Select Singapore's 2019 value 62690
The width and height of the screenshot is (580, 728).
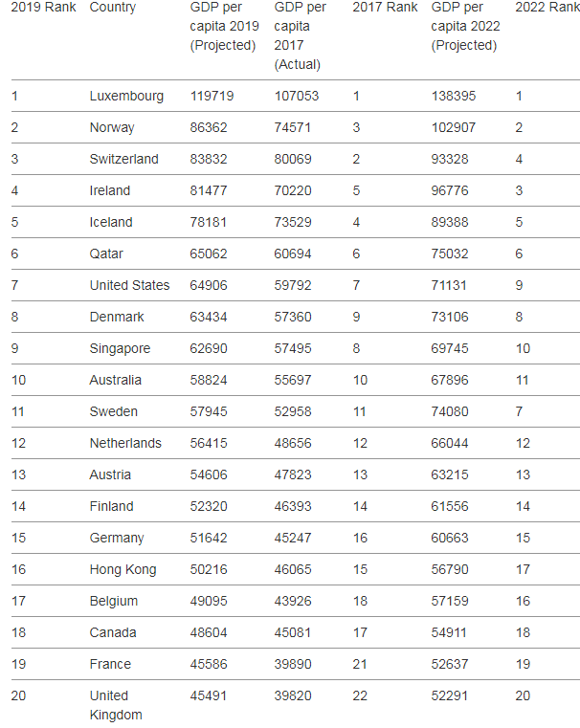tap(209, 348)
